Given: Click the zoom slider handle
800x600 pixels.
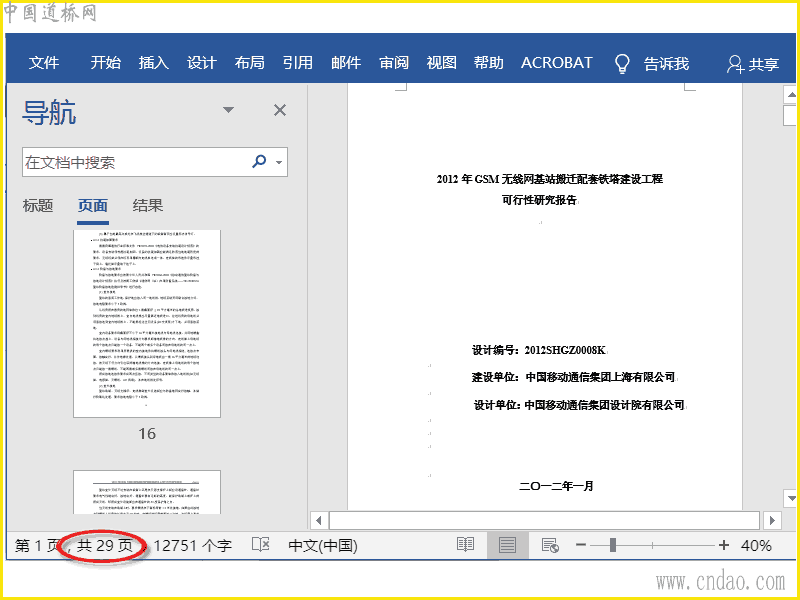Looking at the screenshot, I should pos(613,545).
